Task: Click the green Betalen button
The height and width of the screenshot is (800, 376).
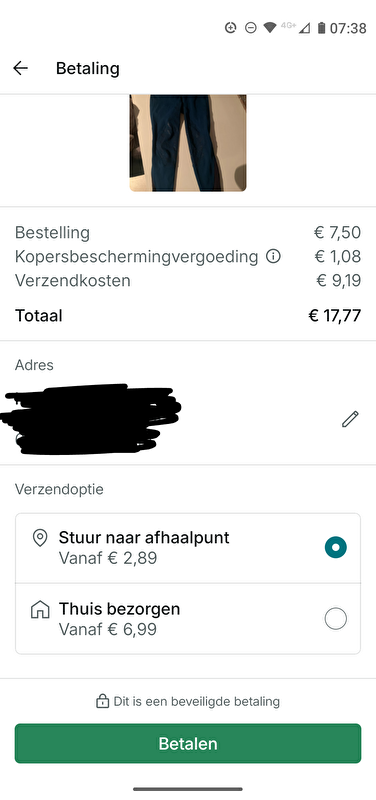Action: (188, 743)
